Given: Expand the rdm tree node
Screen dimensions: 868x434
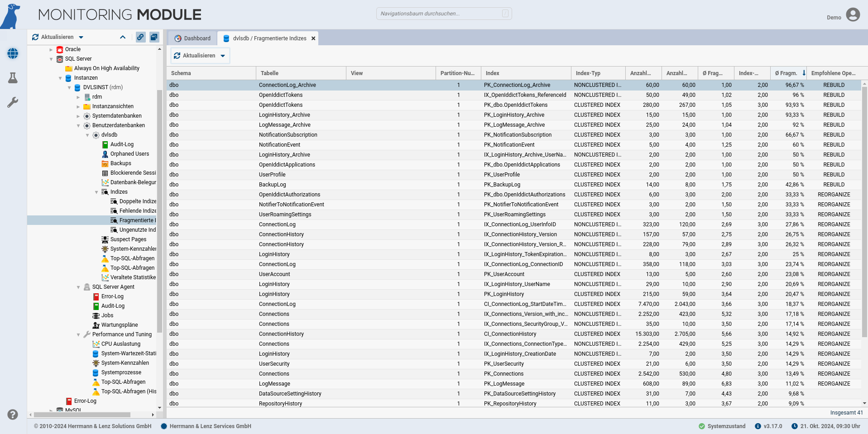Looking at the screenshot, I should 78,97.
